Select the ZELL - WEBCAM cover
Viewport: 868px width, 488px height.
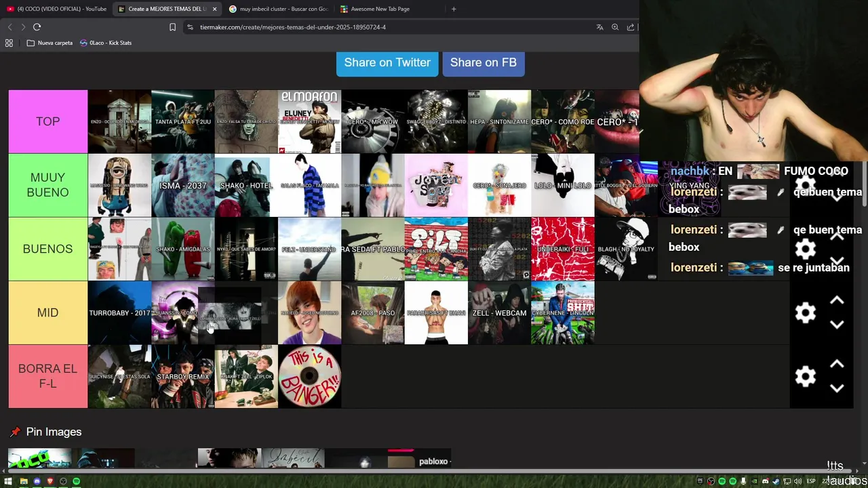pos(499,312)
